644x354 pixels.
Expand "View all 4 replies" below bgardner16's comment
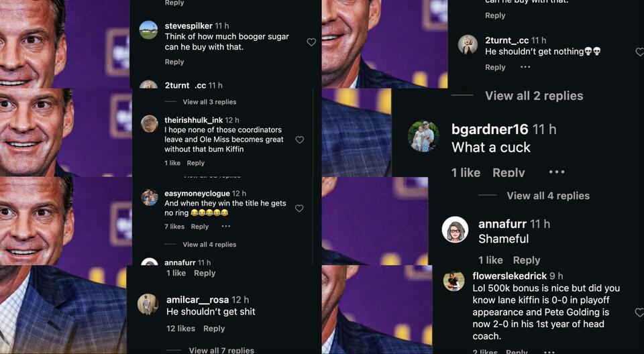click(548, 196)
